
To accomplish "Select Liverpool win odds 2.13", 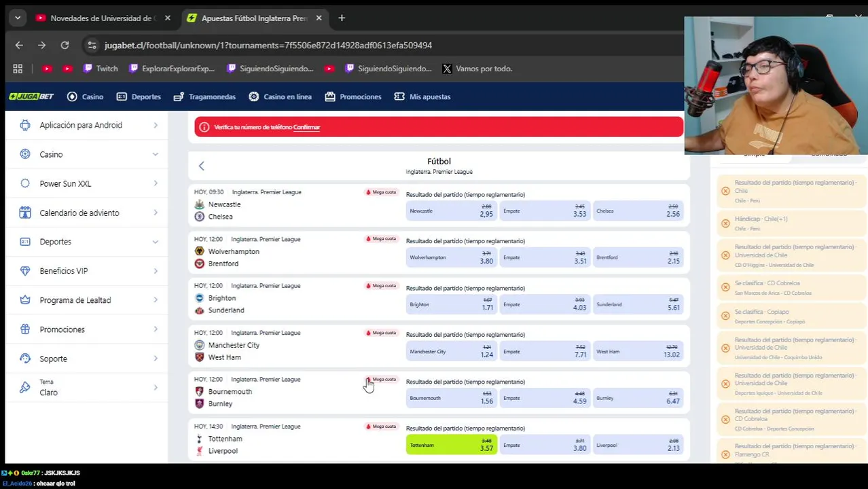I will 638,445.
